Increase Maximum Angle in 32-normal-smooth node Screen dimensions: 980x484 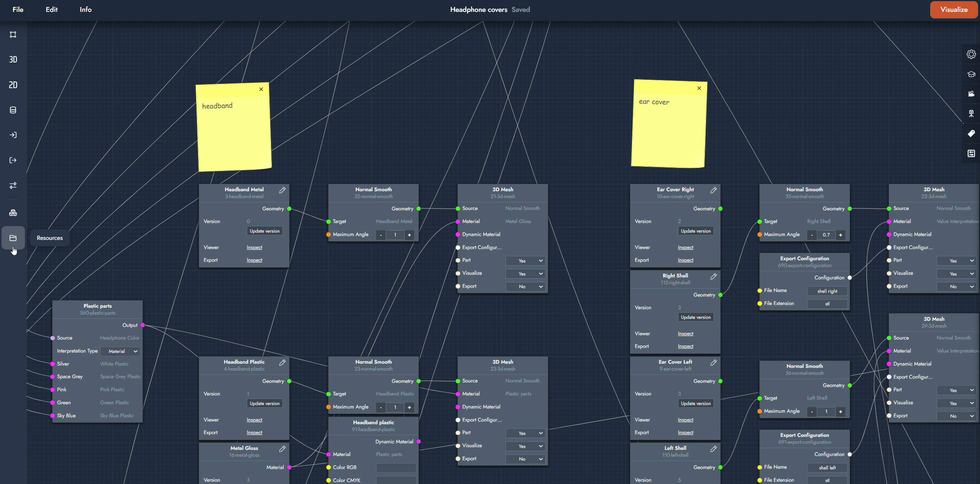tap(409, 235)
